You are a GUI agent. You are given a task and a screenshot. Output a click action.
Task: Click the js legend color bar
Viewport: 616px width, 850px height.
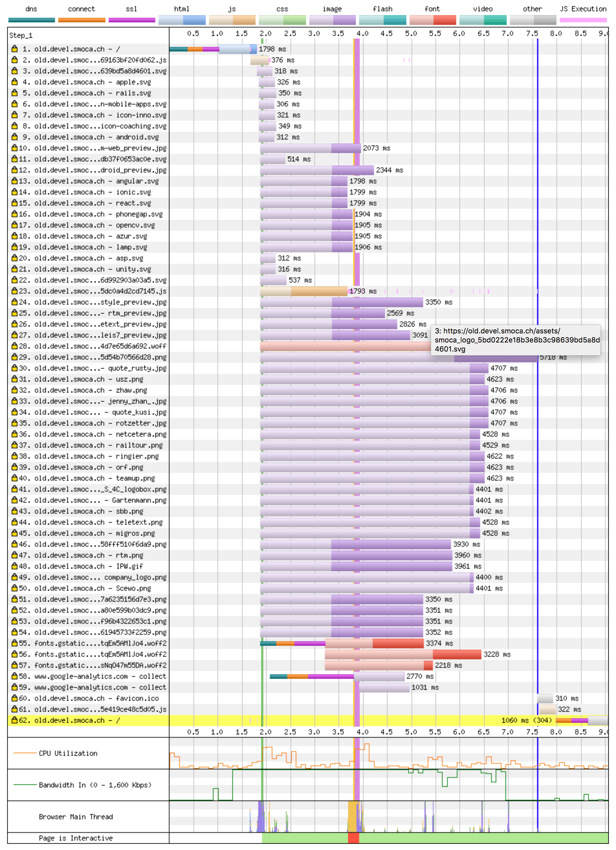(x=232, y=20)
